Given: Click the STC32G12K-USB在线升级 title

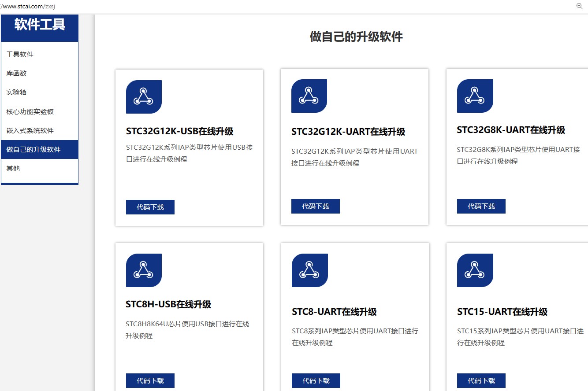Looking at the screenshot, I should [180, 131].
